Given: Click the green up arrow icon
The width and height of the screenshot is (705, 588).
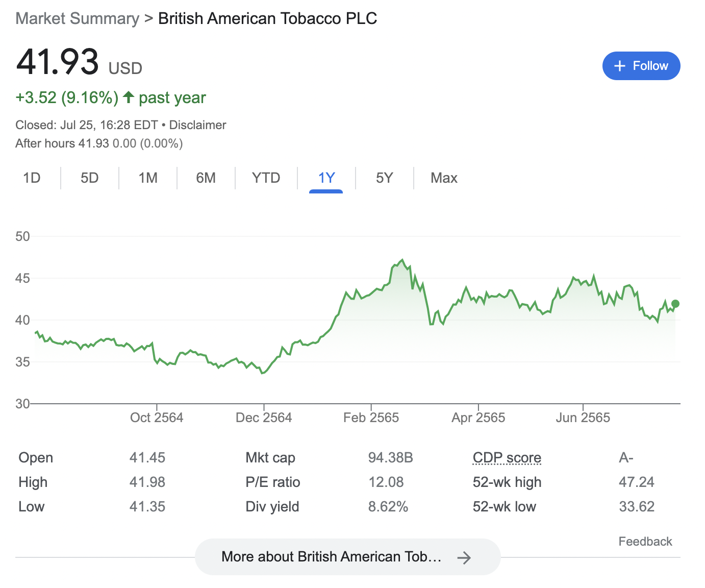Looking at the screenshot, I should 129,97.
